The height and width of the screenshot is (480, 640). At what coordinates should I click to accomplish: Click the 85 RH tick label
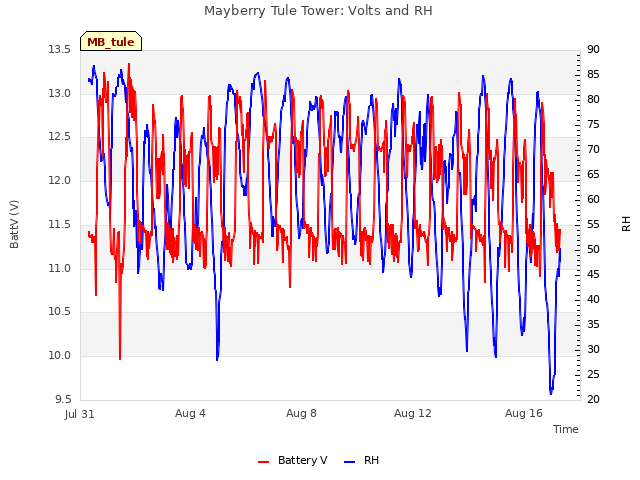coord(593,74)
